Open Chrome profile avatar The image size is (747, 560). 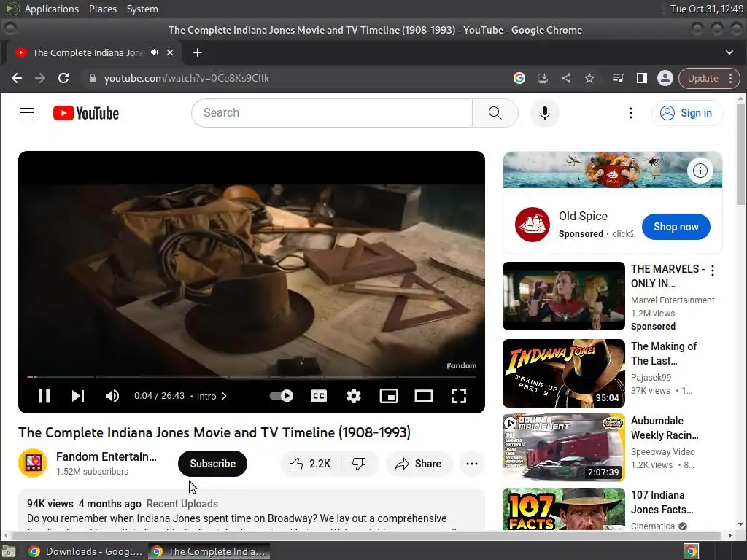tap(665, 78)
